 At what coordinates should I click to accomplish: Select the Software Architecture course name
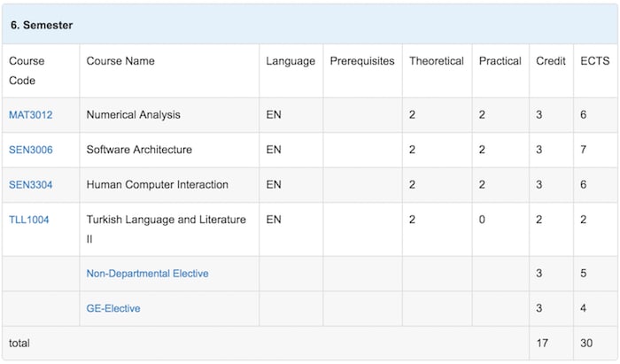click(139, 150)
